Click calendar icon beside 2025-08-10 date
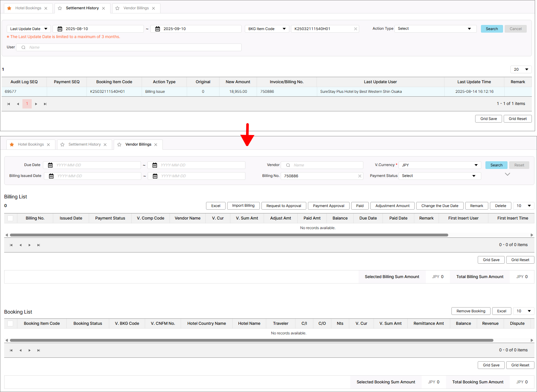 pyautogui.click(x=60, y=29)
